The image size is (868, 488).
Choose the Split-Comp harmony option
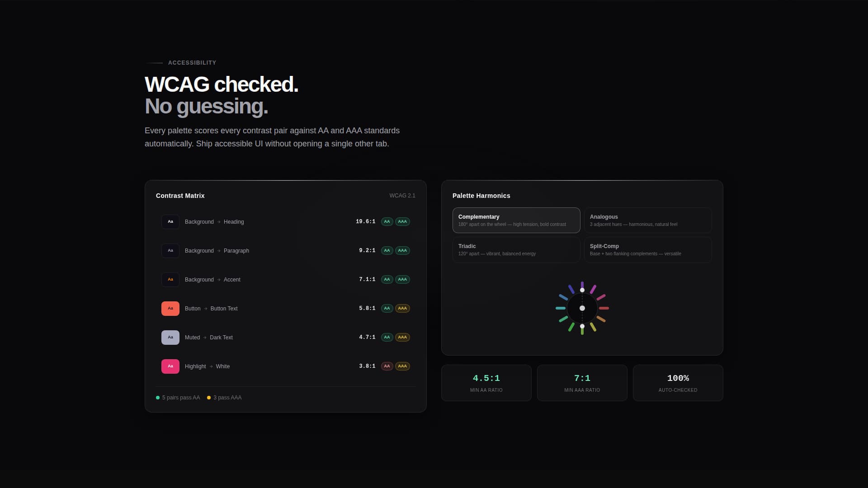[648, 250]
